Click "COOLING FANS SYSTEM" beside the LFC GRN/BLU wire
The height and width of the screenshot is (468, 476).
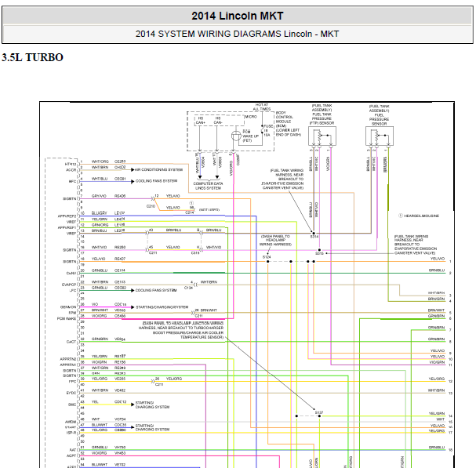click(156, 290)
